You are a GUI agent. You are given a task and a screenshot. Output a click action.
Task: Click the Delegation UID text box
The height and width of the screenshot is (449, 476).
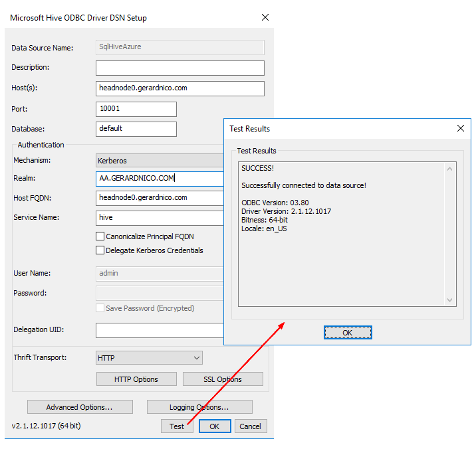coord(160,330)
